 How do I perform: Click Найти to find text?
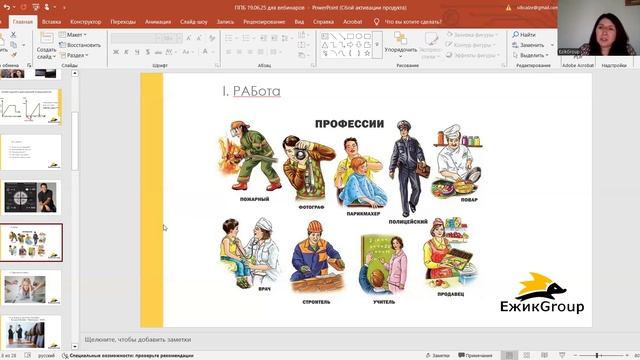tap(524, 35)
